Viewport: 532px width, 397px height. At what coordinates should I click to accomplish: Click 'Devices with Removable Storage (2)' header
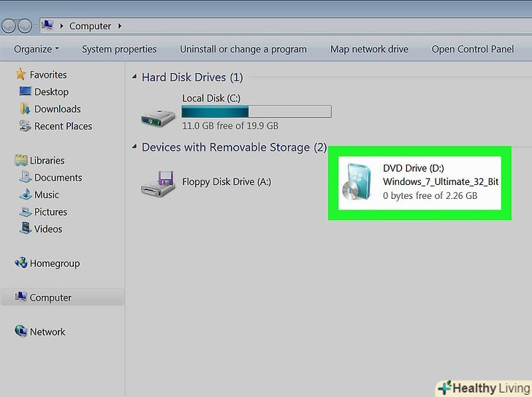pos(234,147)
